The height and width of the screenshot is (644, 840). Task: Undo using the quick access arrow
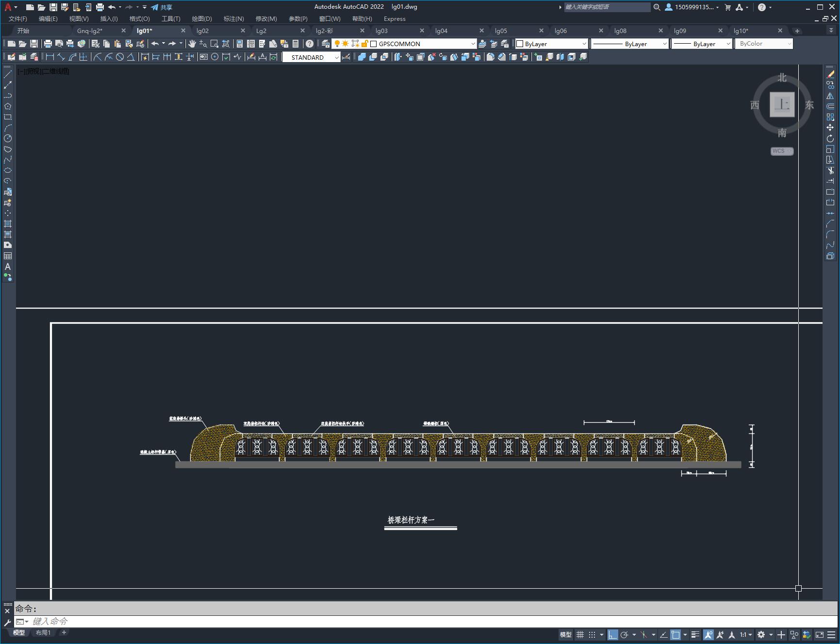[112, 7]
